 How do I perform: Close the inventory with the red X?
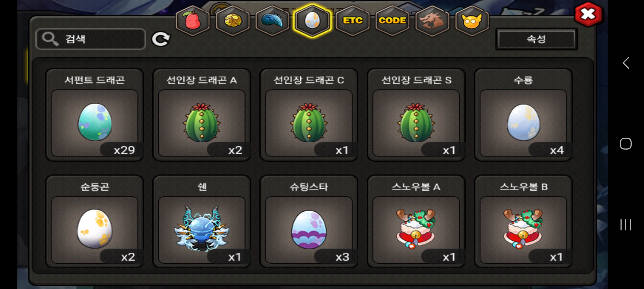coord(588,14)
